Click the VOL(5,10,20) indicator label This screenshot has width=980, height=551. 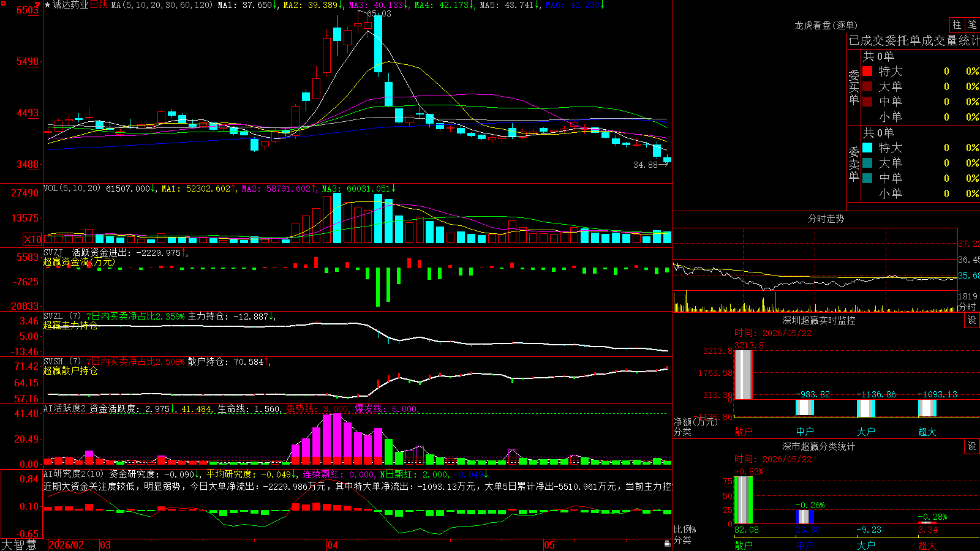pyautogui.click(x=72, y=189)
